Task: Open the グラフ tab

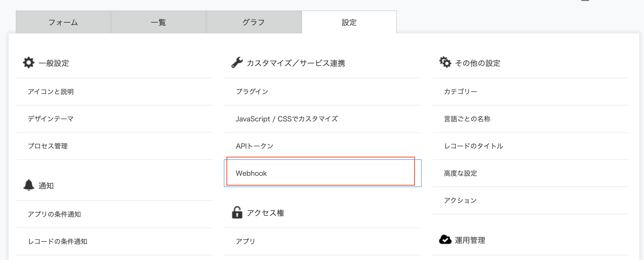Action: (x=253, y=22)
